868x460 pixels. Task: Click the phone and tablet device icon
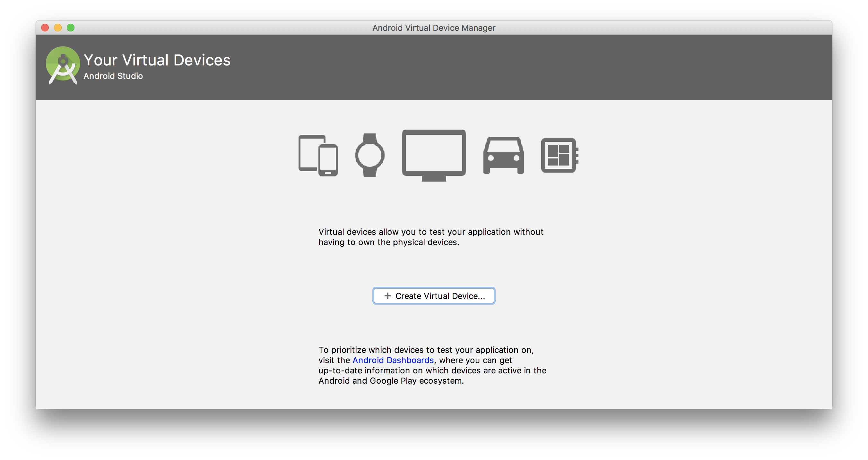pos(318,155)
